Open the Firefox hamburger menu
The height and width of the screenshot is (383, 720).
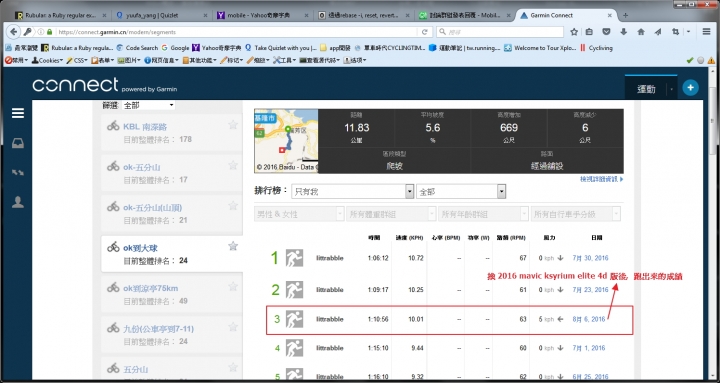click(707, 32)
